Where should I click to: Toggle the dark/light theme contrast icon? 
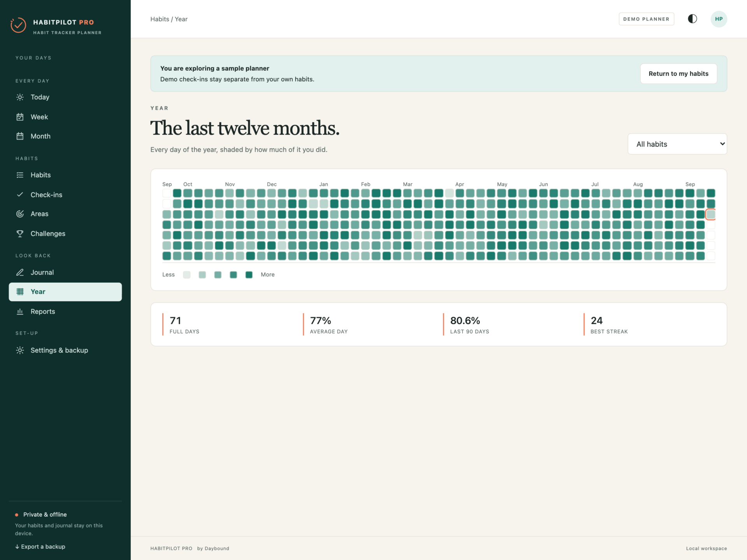click(693, 19)
